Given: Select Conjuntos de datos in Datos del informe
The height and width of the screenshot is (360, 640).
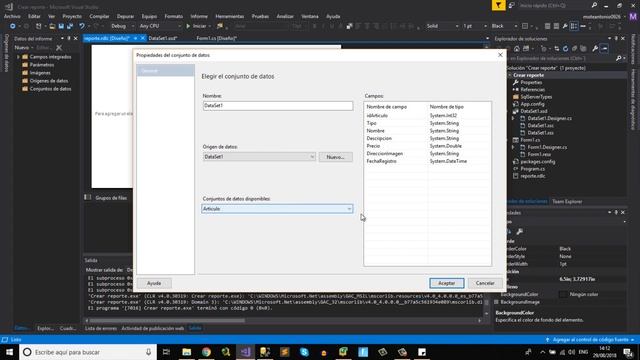Looking at the screenshot, I should (50, 89).
